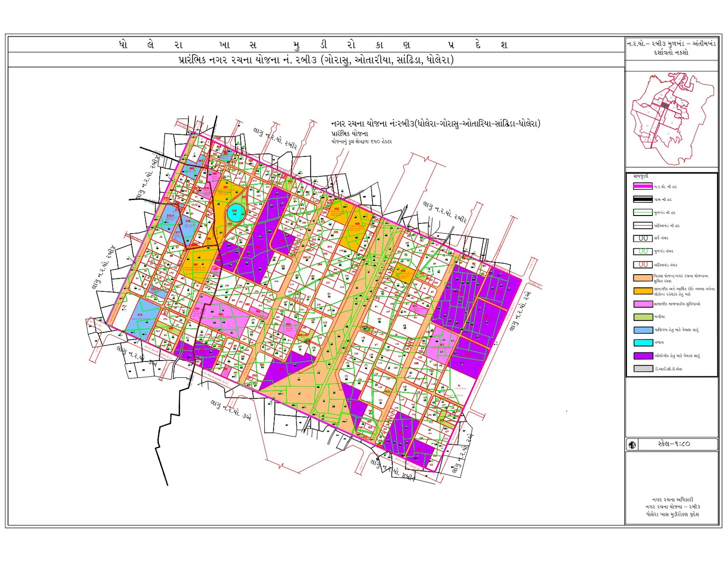This screenshot has height=562, width=728.
Task: Click the legend label 'તળાવ'
Action: coord(658,343)
